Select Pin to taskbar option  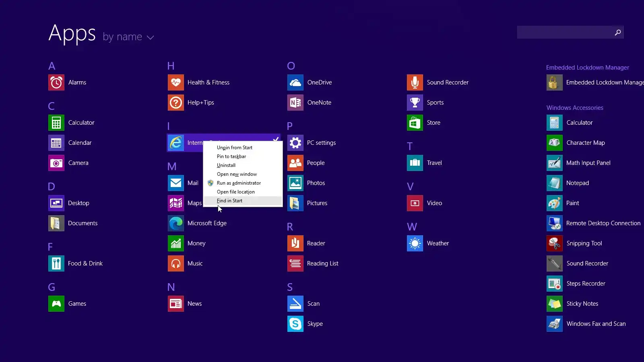click(x=243, y=156)
